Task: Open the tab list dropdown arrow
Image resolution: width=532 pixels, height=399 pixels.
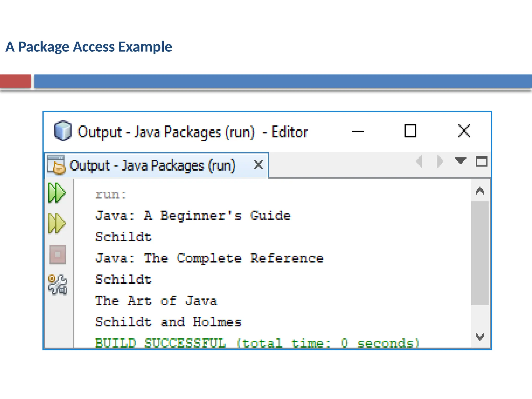Action: [x=461, y=161]
